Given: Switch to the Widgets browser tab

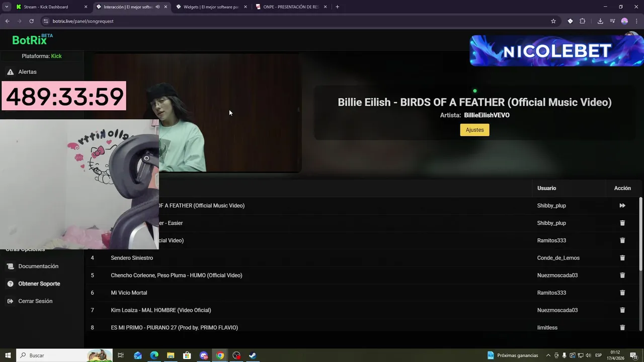Looking at the screenshot, I should [x=210, y=7].
